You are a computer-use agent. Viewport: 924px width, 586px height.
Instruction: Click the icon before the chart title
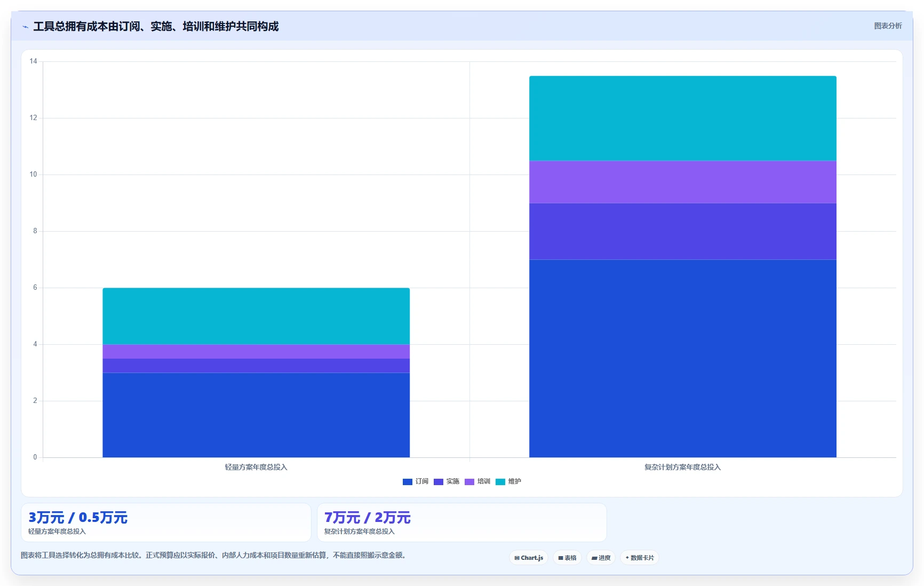pos(25,27)
